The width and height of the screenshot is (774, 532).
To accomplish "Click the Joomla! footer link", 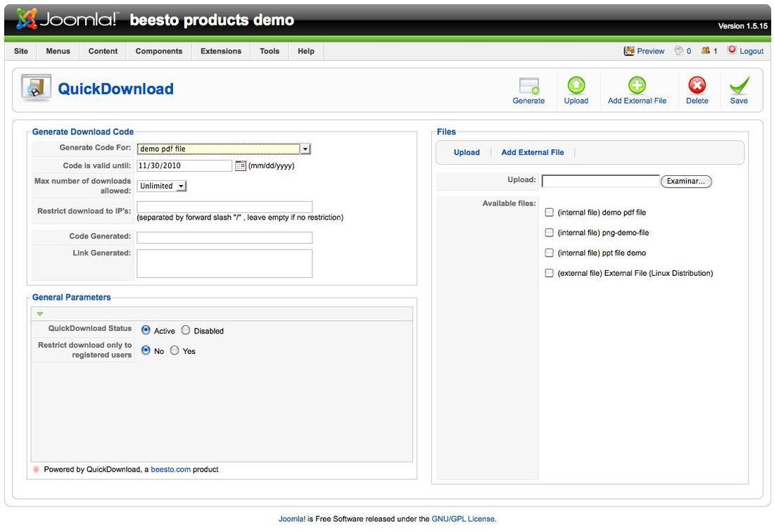I will [292, 519].
